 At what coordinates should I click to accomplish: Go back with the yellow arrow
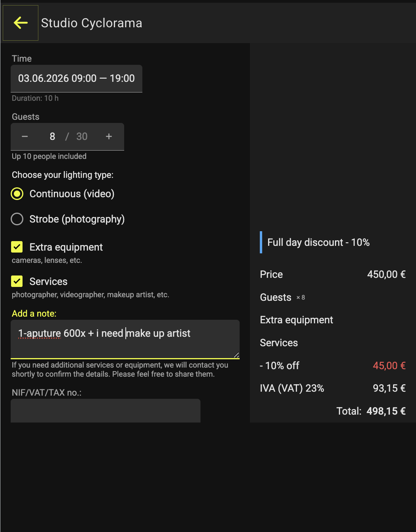click(x=21, y=23)
